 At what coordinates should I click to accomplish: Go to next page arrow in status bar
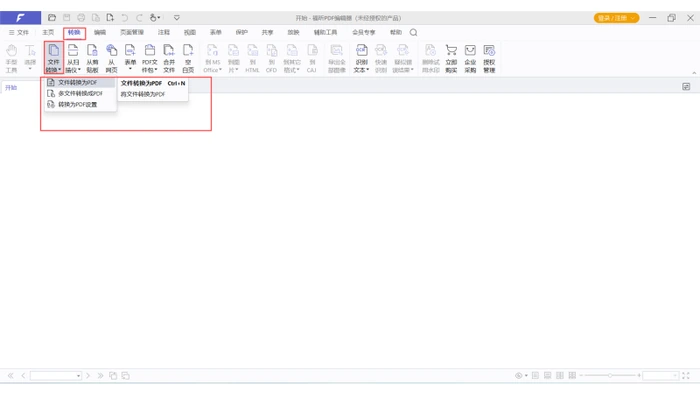click(x=88, y=376)
